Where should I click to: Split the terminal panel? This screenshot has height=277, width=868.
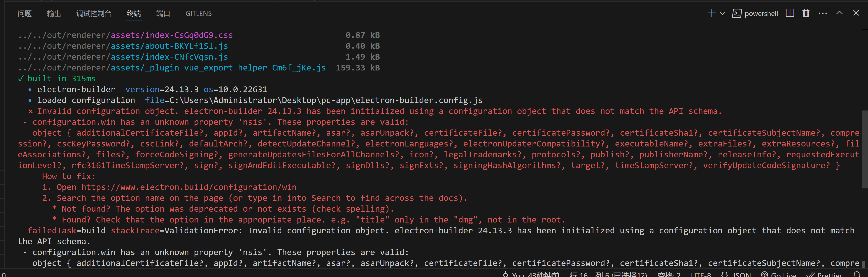(x=790, y=13)
